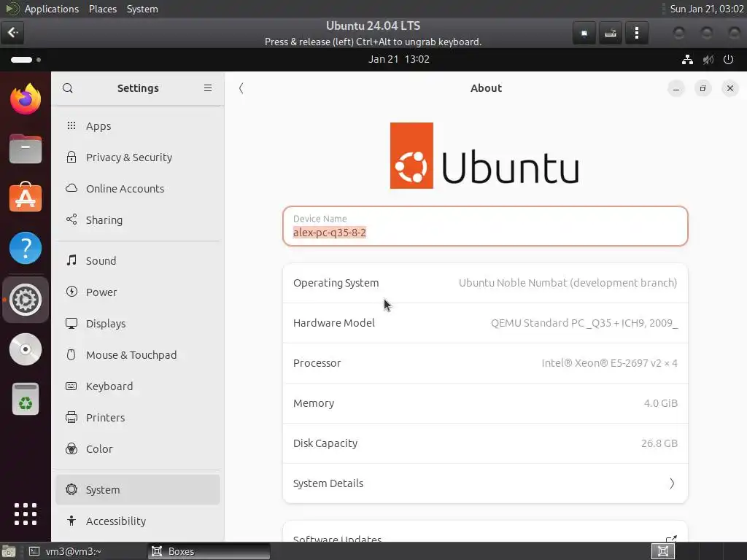Open Displays settings
The image size is (747, 560).
tap(138, 324)
